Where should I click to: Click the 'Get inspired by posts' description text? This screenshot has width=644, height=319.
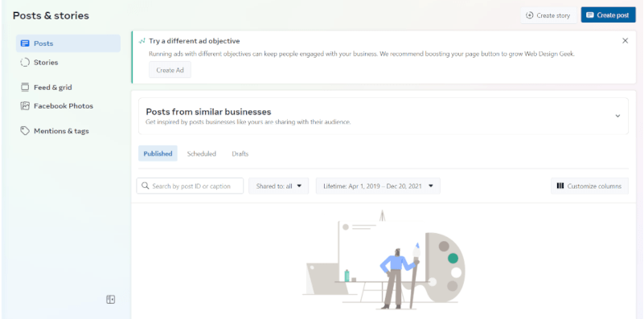tap(248, 122)
